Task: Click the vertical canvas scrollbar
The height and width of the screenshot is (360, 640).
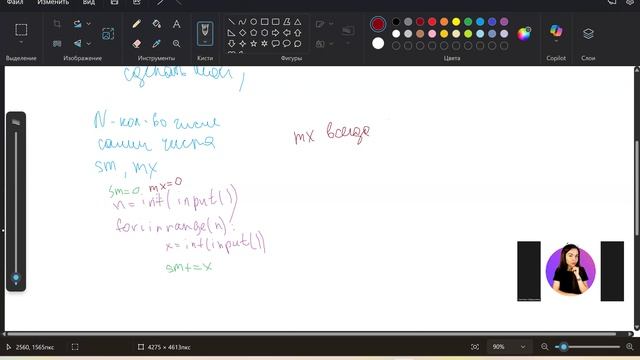Action: pos(637,188)
